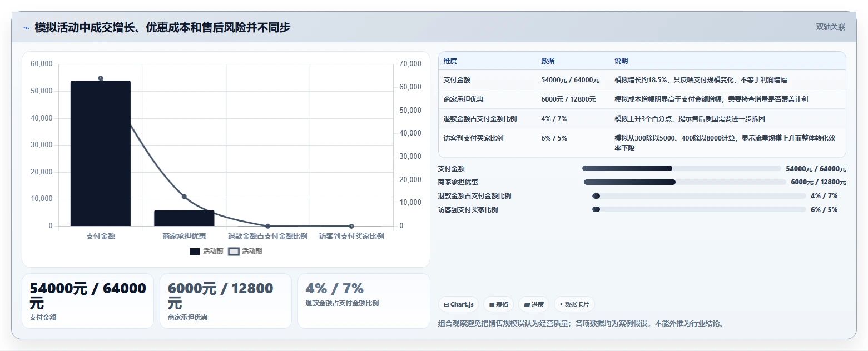Click the '4% / 7%' KPI card

(x=364, y=301)
